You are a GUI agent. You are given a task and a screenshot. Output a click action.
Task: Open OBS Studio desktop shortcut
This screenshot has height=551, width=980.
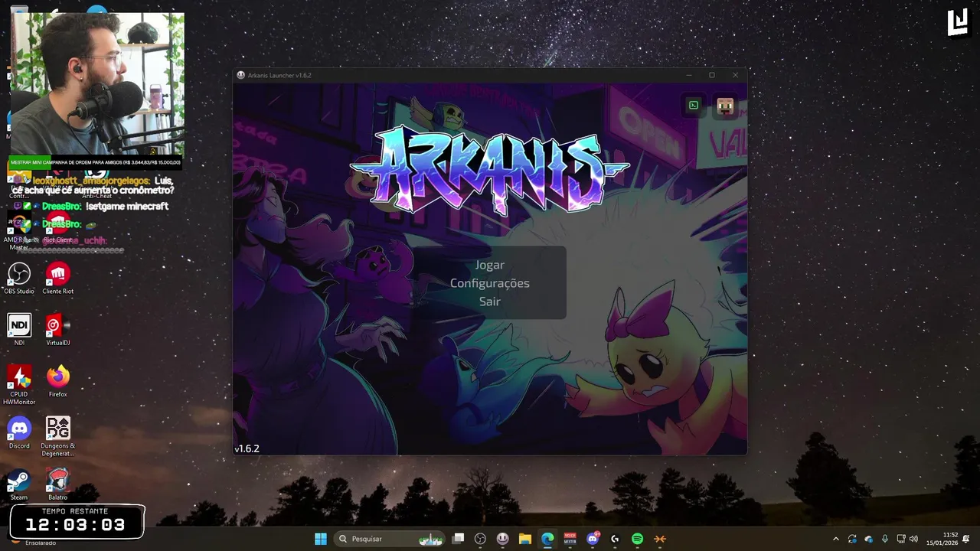pyautogui.click(x=19, y=279)
